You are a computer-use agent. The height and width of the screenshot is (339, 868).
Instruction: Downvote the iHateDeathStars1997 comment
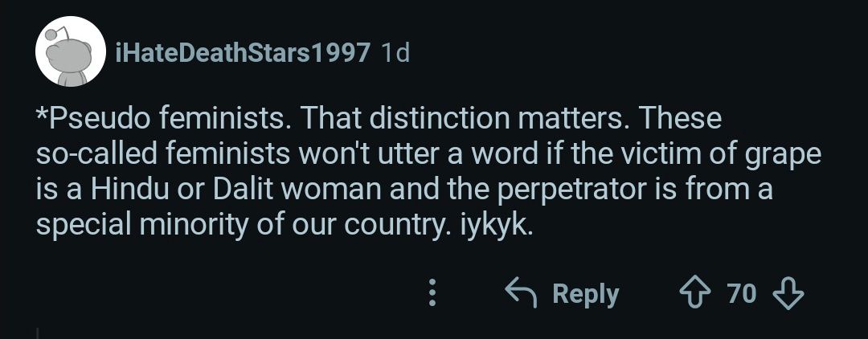(788, 293)
